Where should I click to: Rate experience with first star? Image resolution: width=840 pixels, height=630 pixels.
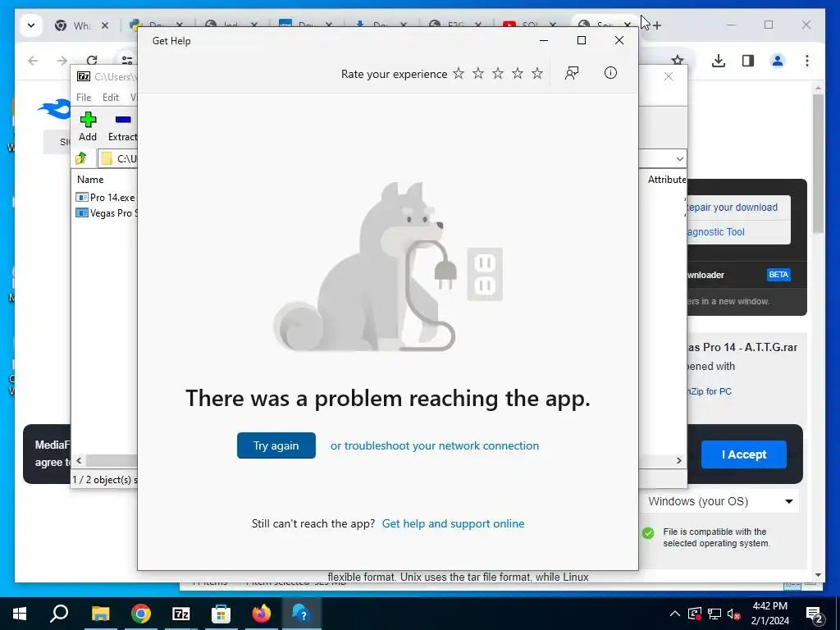pyautogui.click(x=459, y=73)
